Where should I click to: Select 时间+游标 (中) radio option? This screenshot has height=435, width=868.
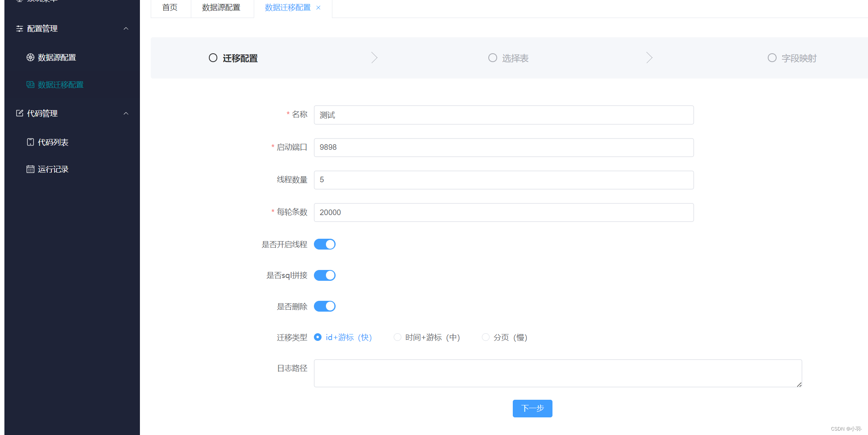397,337
